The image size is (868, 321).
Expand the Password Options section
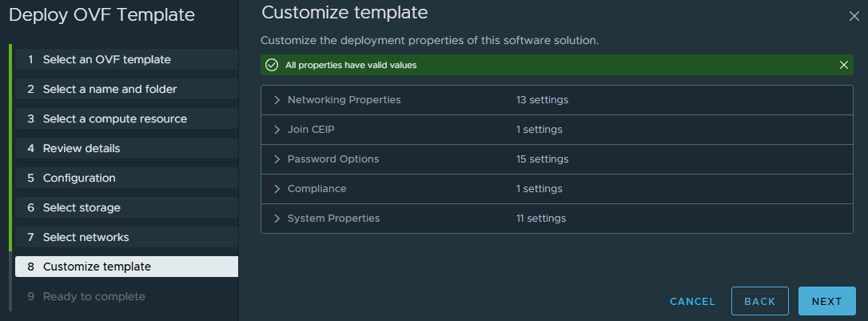[277, 159]
